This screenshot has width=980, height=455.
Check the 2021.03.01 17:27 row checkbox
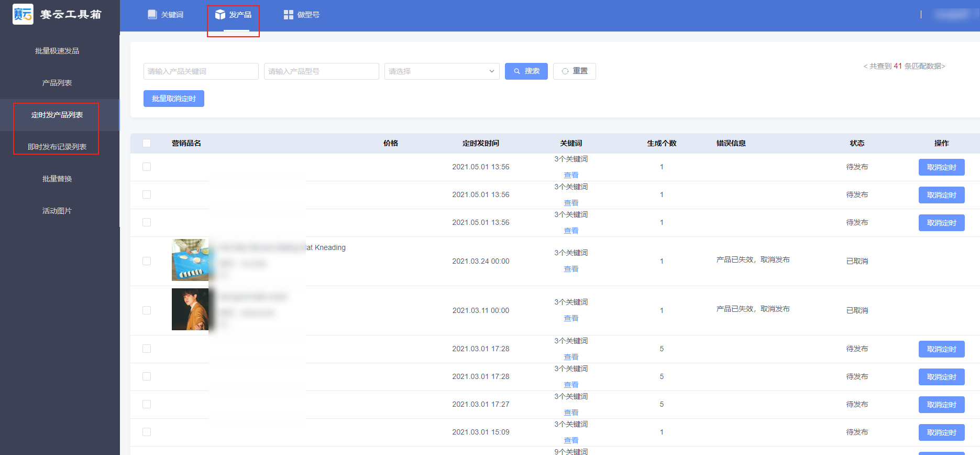tap(147, 404)
